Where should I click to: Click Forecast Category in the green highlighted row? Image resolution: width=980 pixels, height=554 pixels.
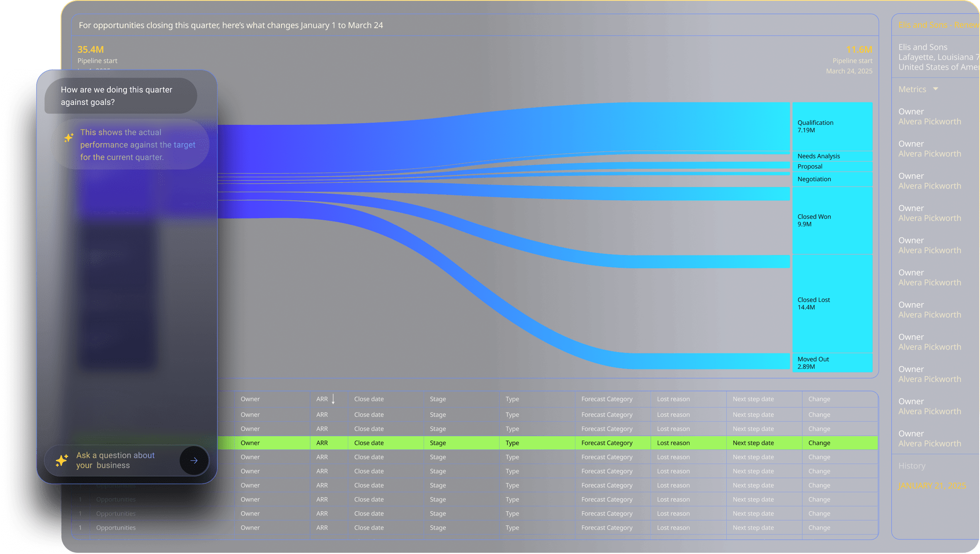(607, 443)
